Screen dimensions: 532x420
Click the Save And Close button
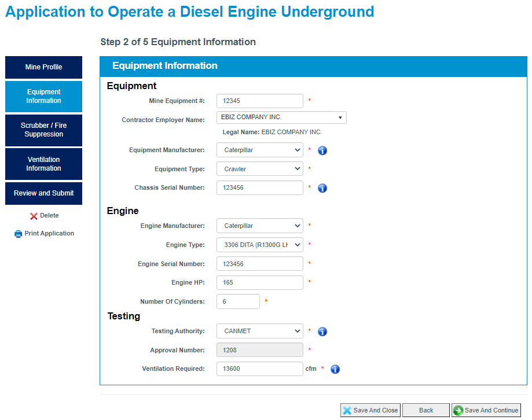tap(370, 410)
